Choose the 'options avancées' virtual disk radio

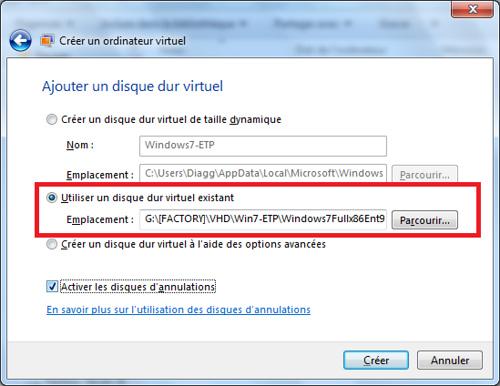pyautogui.click(x=52, y=244)
